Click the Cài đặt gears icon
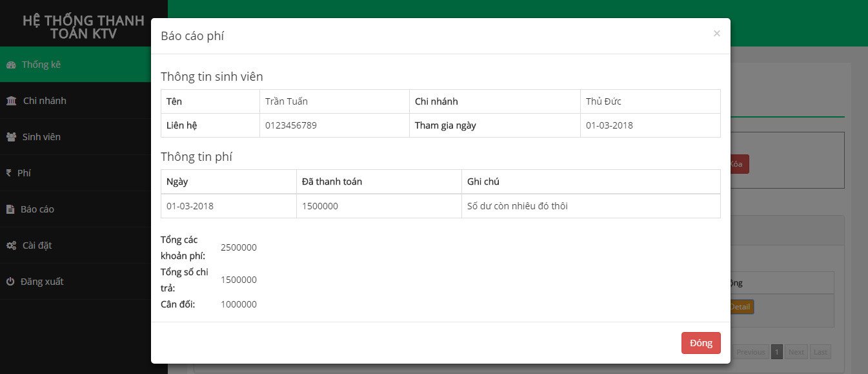The height and width of the screenshot is (374, 868). point(11,245)
